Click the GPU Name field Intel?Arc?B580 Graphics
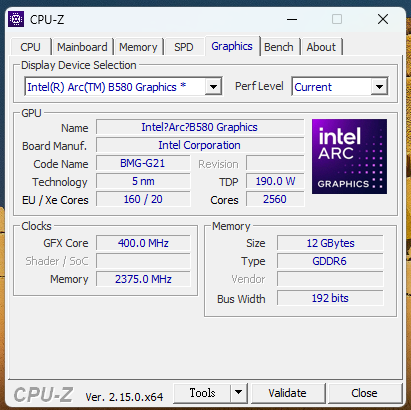This screenshot has width=411, height=410. [200, 127]
